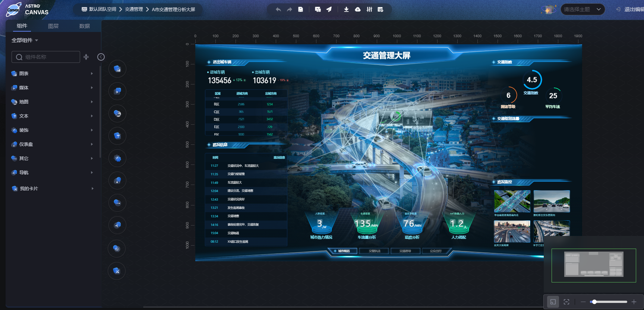Click the preview screens icon in toolbar
The image size is (644, 310).
pyautogui.click(x=318, y=9)
